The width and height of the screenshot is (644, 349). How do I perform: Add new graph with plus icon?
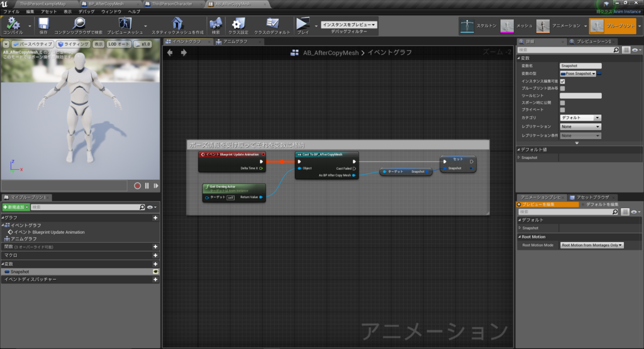click(x=155, y=218)
